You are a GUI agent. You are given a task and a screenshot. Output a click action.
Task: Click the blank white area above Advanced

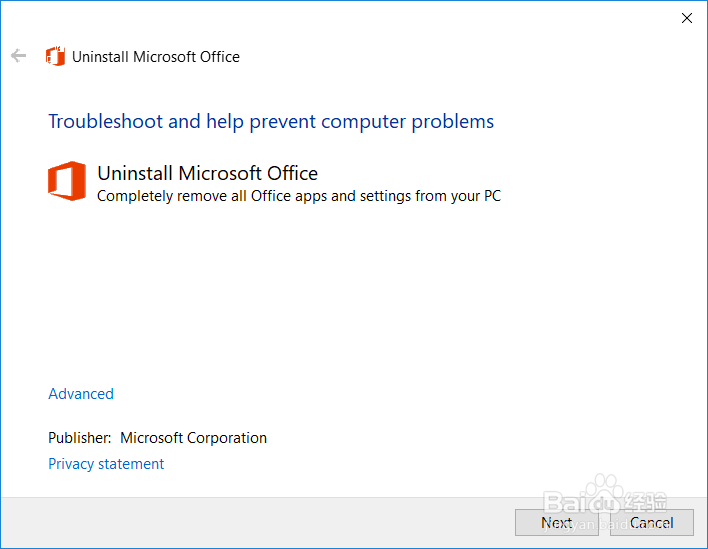[x=350, y=300]
